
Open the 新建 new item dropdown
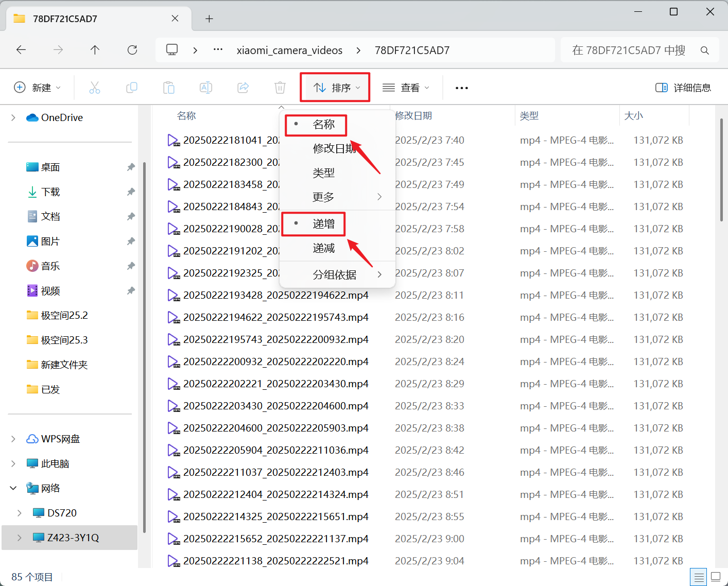point(37,88)
